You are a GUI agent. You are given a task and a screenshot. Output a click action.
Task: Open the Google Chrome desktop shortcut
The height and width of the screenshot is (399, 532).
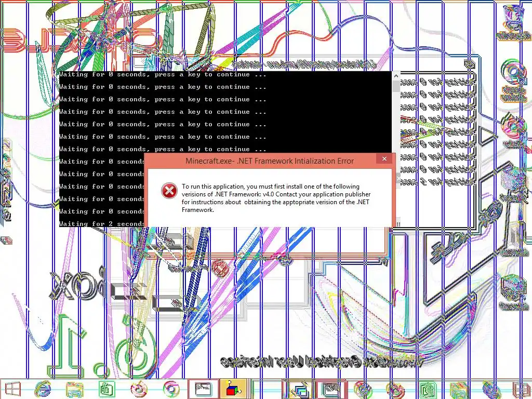pos(514,81)
